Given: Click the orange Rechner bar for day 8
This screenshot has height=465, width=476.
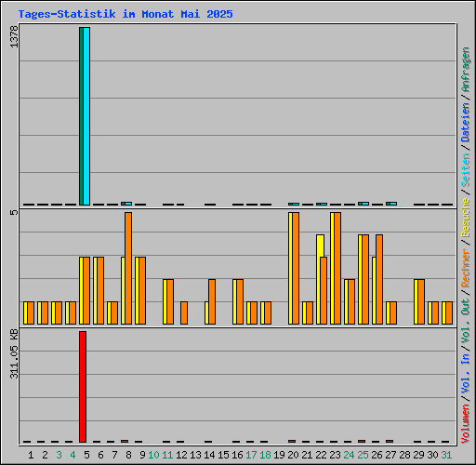Looking at the screenshot, I should point(128,269).
